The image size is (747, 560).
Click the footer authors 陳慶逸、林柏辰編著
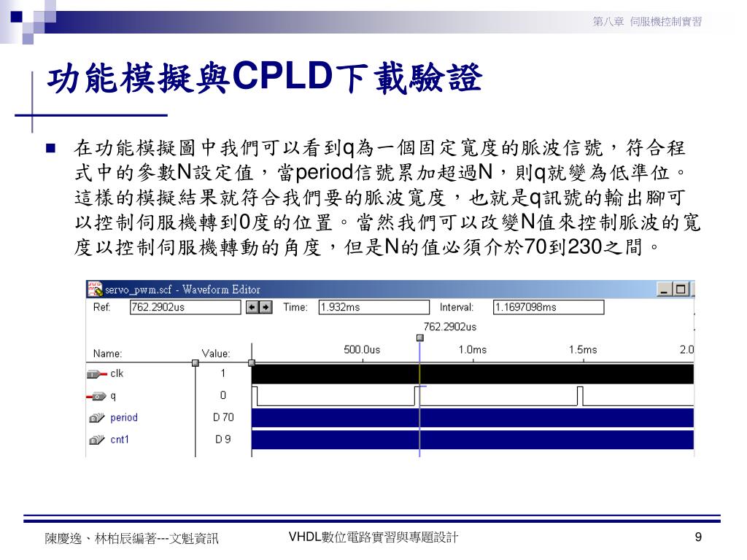click(101, 538)
